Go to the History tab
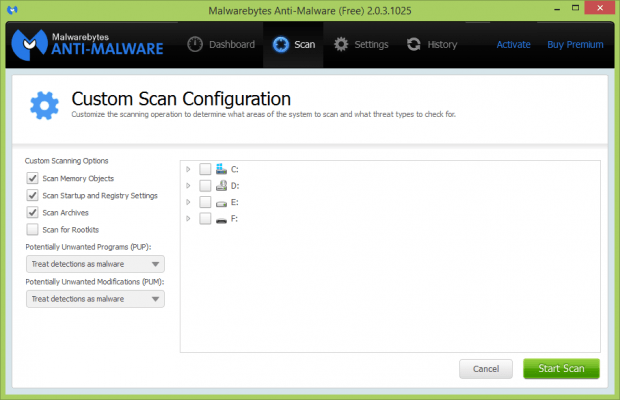Image resolution: width=620 pixels, height=400 pixels. pos(432,45)
